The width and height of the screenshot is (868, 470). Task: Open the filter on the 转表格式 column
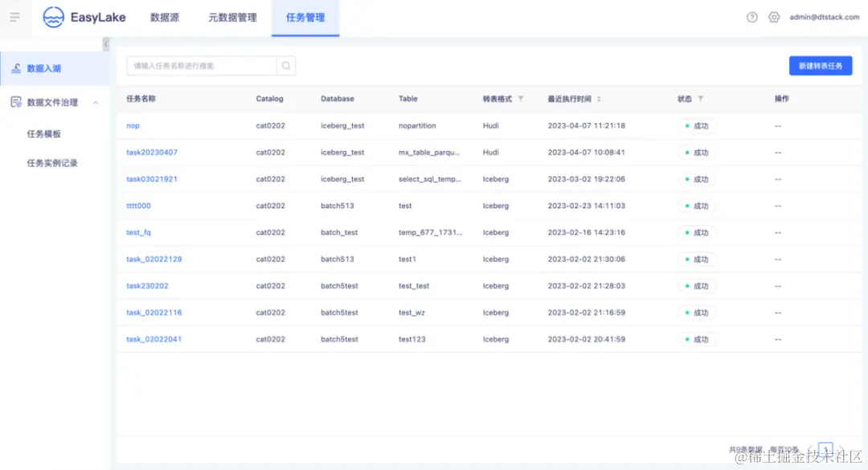tap(519, 98)
